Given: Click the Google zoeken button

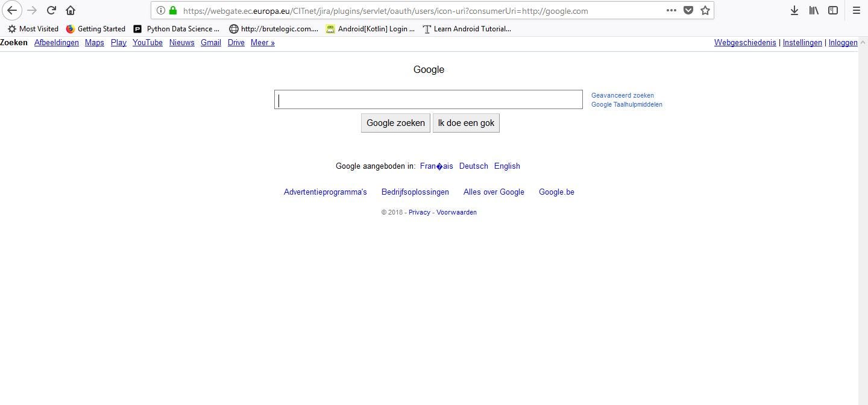Looking at the screenshot, I should coord(395,123).
